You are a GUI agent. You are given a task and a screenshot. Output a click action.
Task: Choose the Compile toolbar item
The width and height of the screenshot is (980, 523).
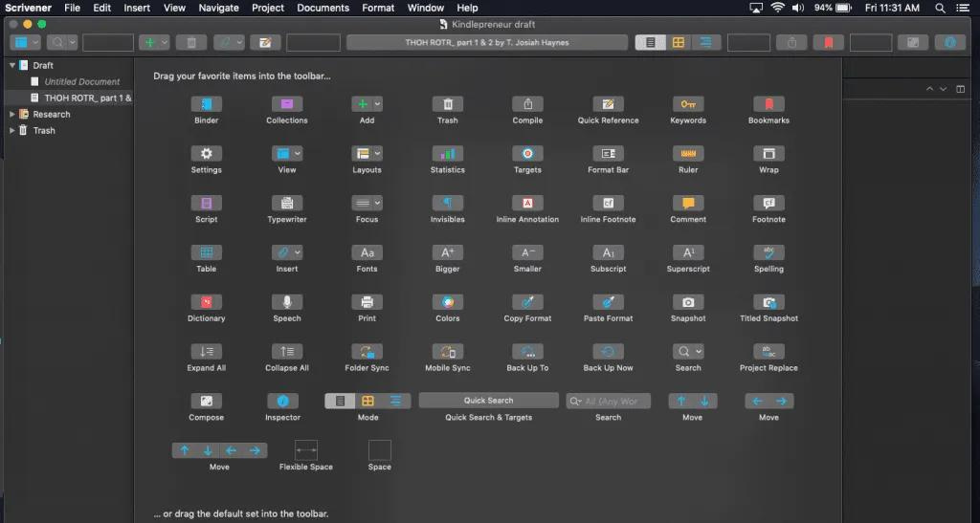pos(527,104)
